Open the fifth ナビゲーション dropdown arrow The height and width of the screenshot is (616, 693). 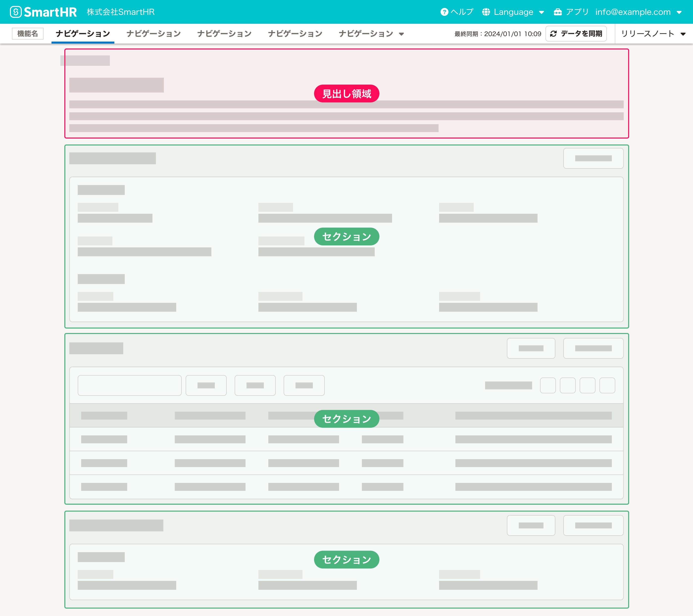point(401,34)
